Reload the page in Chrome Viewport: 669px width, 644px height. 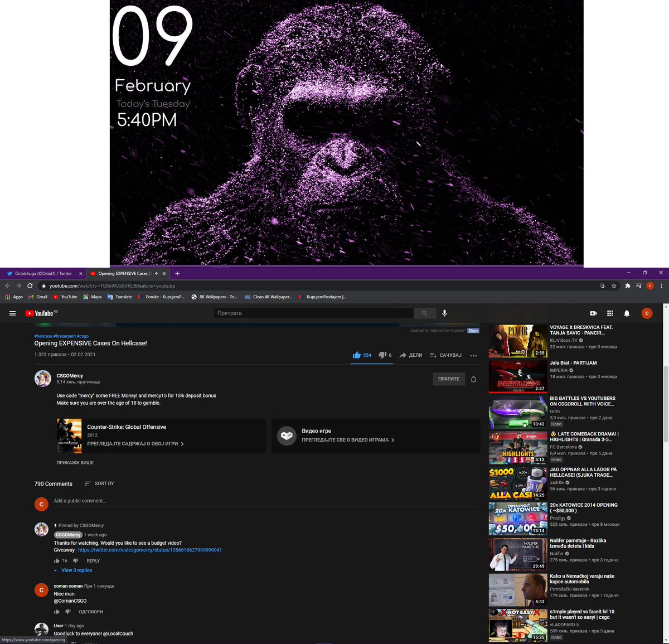(30, 285)
